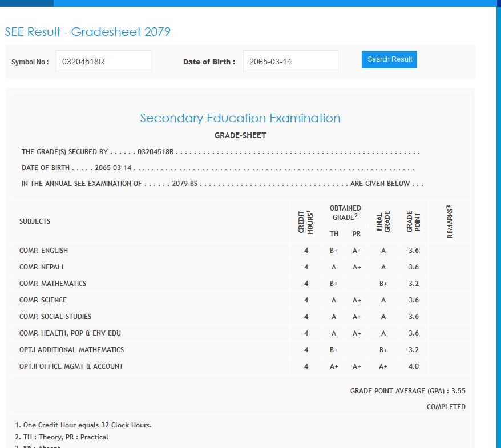Select the COMP. MATHEMATICS subject row
This screenshot has height=448, width=501.
[52, 284]
